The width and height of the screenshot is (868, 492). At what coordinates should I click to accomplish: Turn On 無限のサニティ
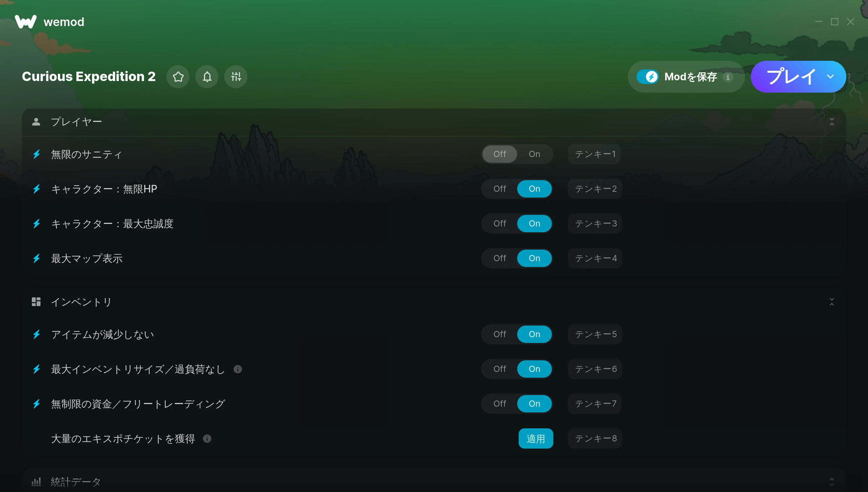pos(535,154)
